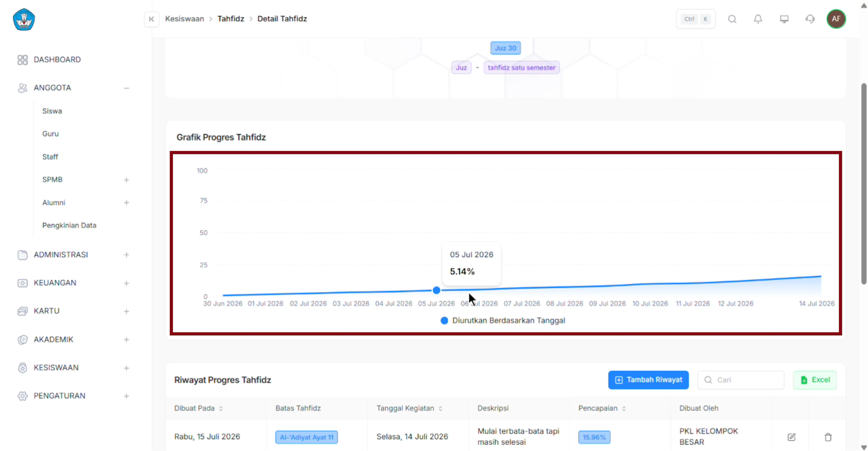868x451 pixels.
Task: Click the purple Juz badge
Action: coord(461,68)
